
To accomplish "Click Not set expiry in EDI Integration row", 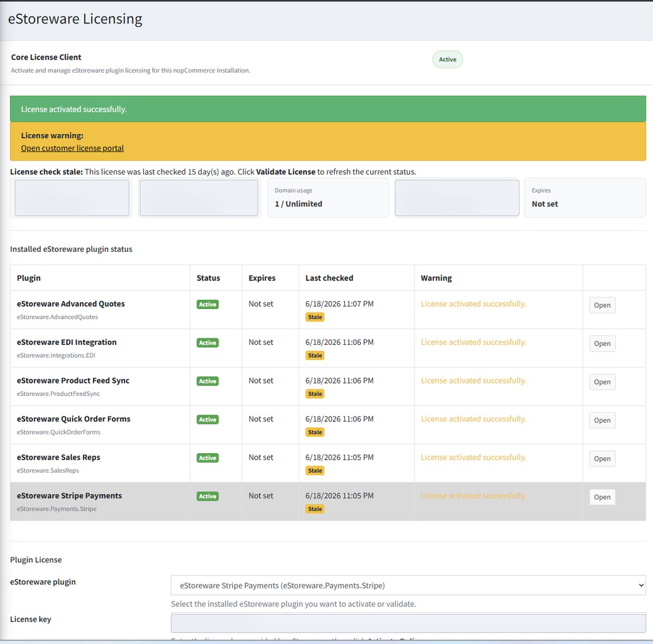I will point(261,342).
